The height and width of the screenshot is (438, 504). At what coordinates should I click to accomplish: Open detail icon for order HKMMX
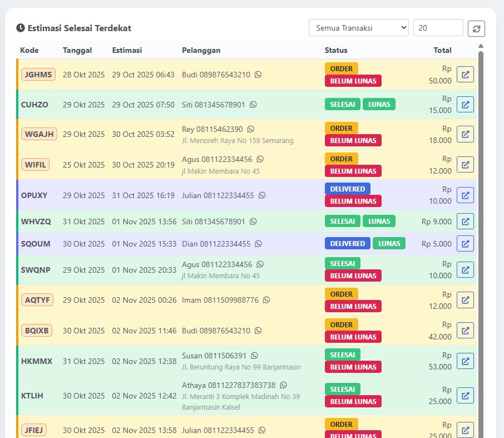(x=465, y=361)
